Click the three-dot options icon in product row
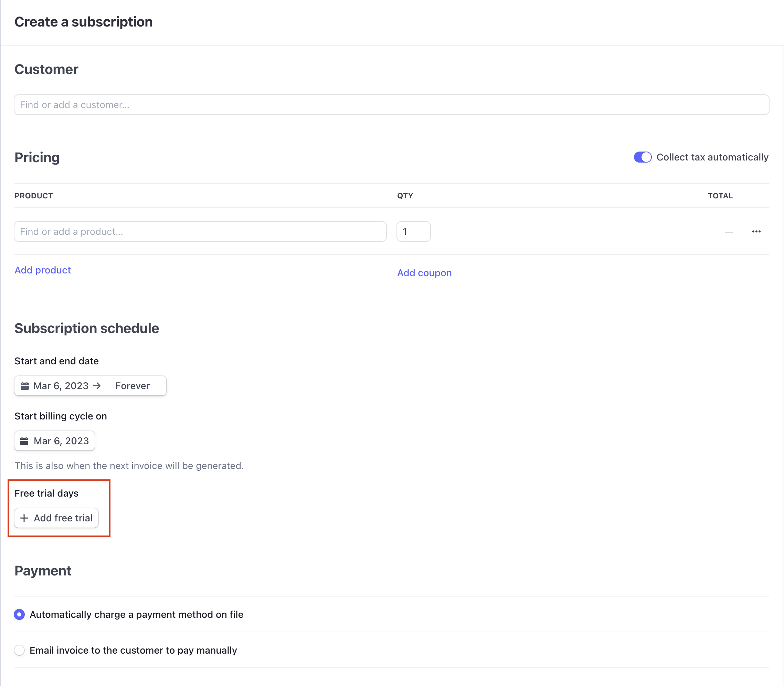This screenshot has height=686, width=784. pyautogui.click(x=756, y=232)
